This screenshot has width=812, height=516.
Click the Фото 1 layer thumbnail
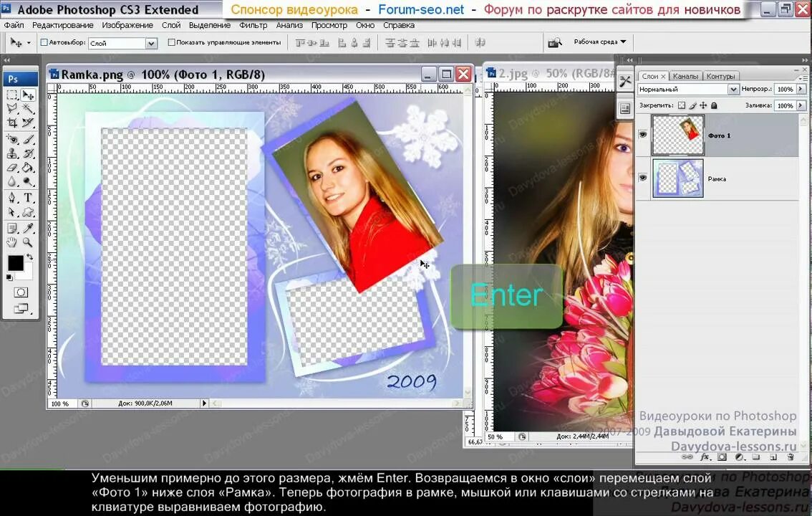[678, 135]
